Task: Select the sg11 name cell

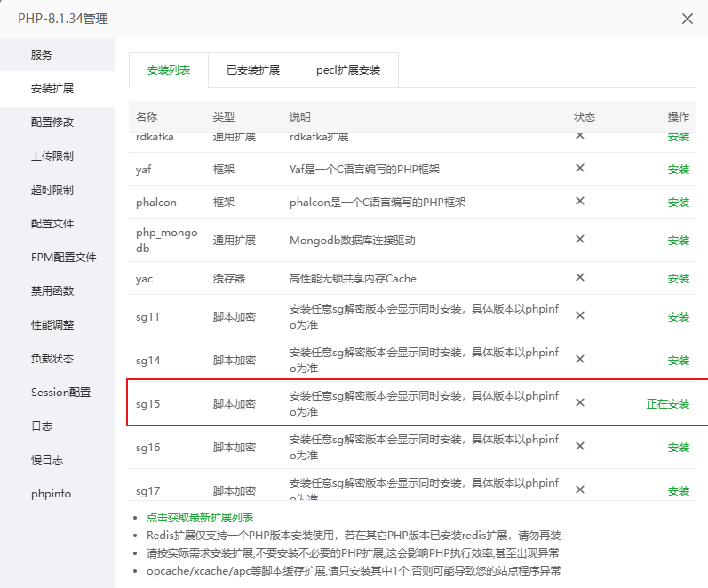Action: 147,317
